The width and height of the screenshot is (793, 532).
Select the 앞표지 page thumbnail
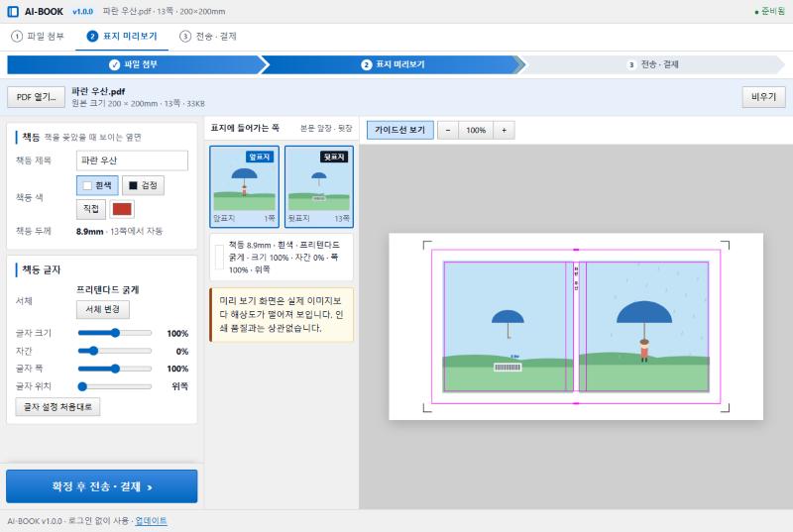pyautogui.click(x=244, y=187)
